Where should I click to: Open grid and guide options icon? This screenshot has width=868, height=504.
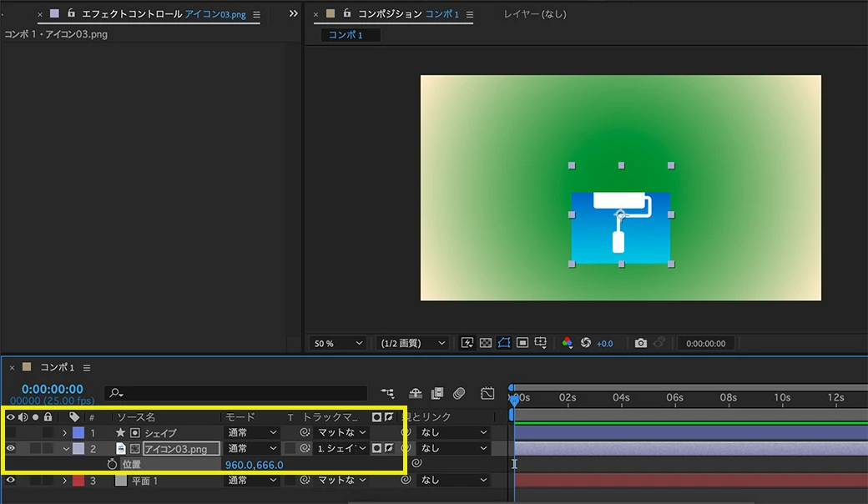541,343
